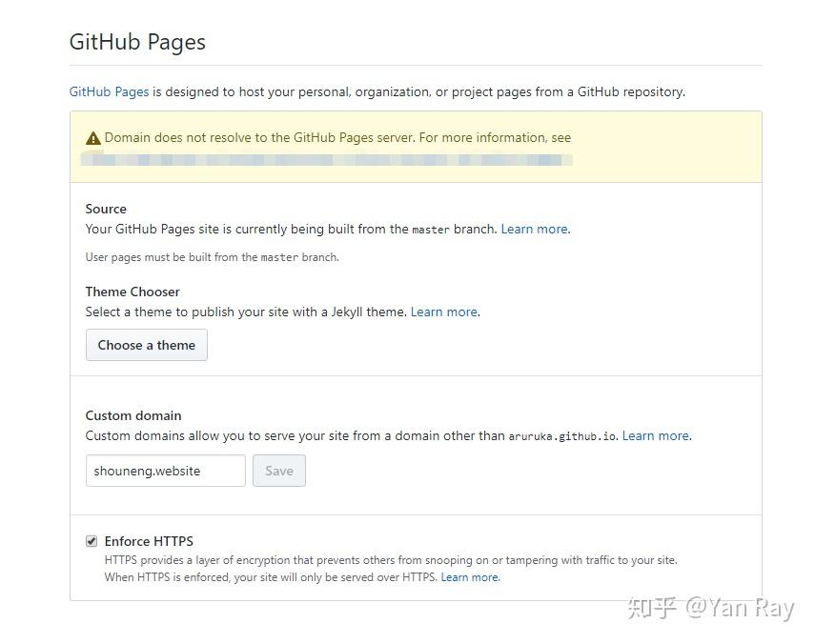
Task: Select the GitHub Pages heading text
Action: coord(137,42)
